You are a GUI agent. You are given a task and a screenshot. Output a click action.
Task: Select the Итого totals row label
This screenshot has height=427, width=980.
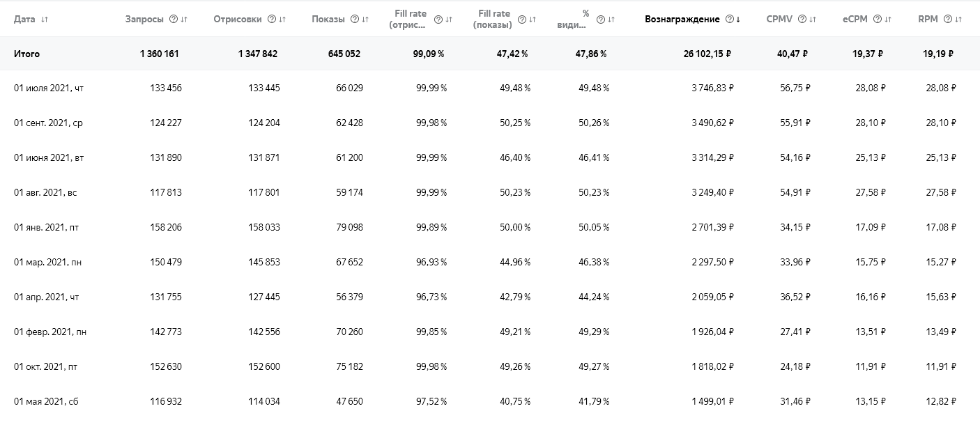(26, 54)
